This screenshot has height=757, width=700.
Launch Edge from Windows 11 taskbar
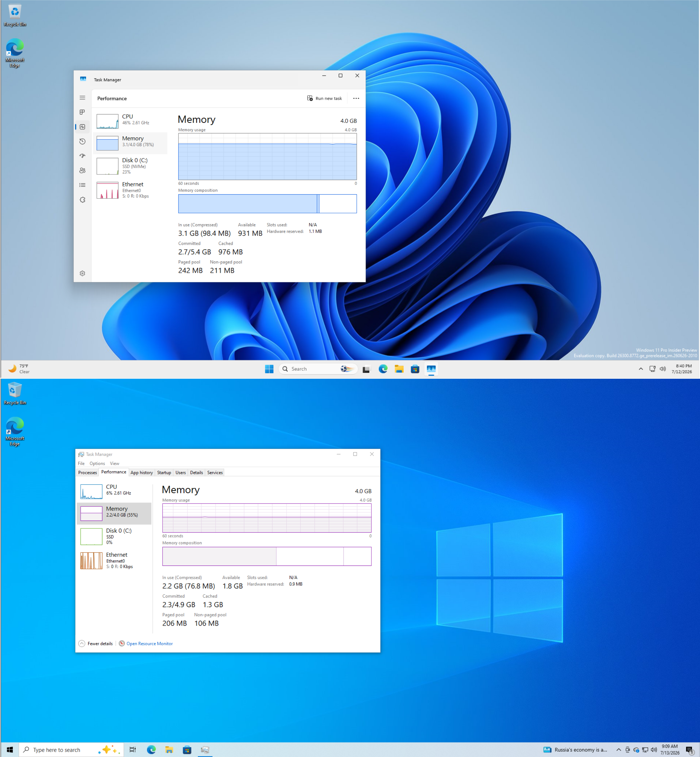tap(383, 369)
